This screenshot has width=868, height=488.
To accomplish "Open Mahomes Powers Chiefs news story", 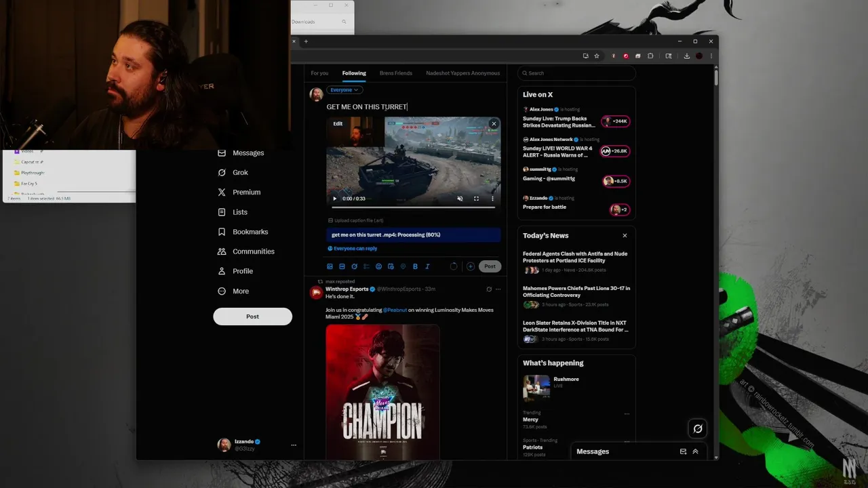I will point(576,297).
